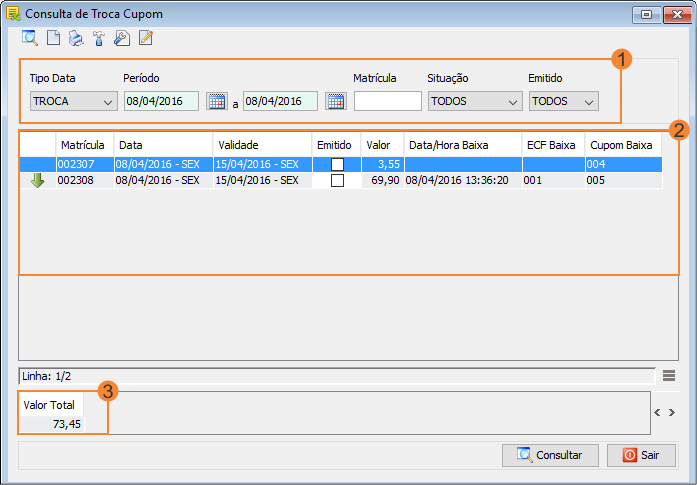Click value cell 3,55
The width and height of the screenshot is (697, 485).
[x=383, y=164]
